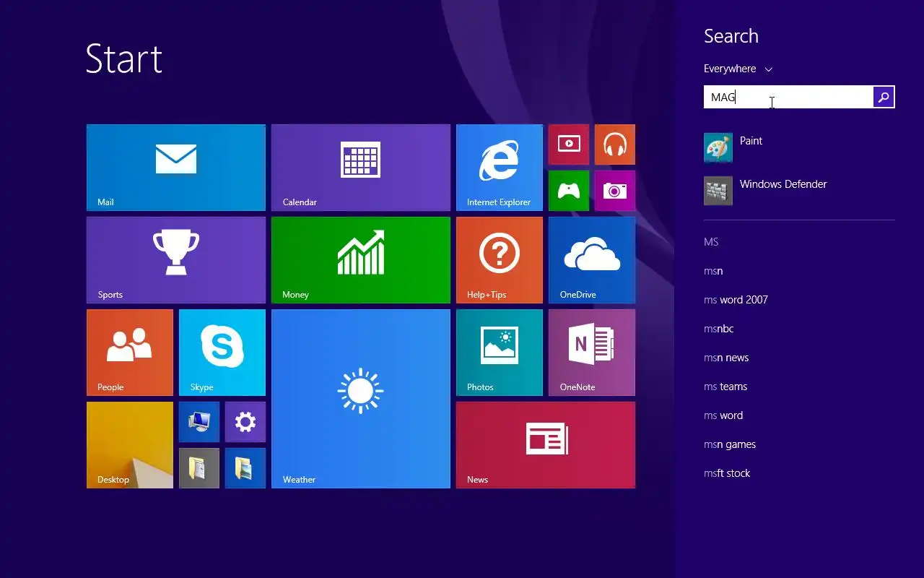Open the Calendar tile
The width and height of the screenshot is (924, 578).
coord(361,168)
